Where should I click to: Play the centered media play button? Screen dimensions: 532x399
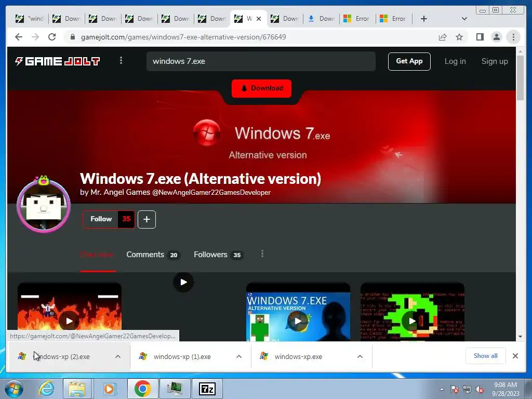tap(183, 282)
